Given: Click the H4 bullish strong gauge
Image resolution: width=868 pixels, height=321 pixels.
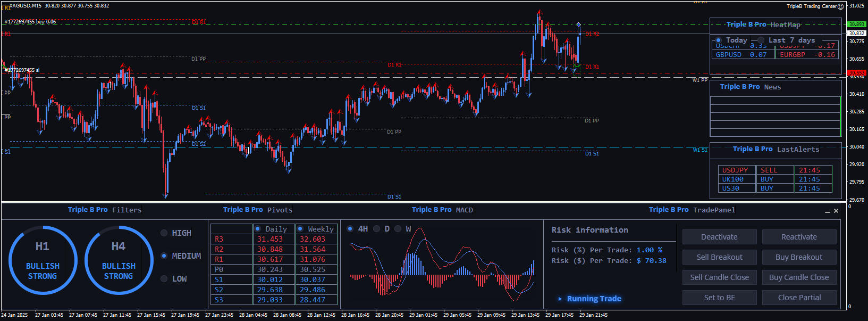Looking at the screenshot, I should [x=119, y=260].
